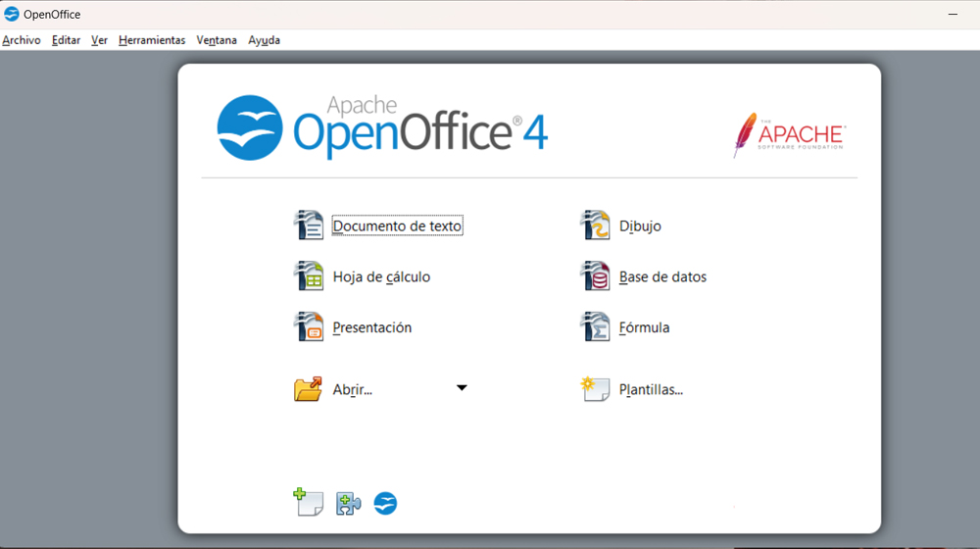
Task: Create a new Presentación
Action: [x=371, y=327]
